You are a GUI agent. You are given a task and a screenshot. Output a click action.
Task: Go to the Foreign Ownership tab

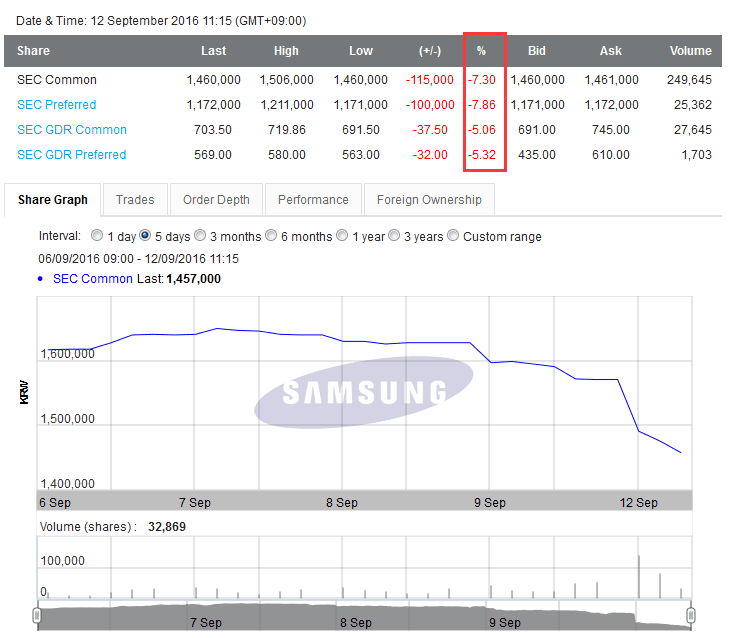click(429, 200)
